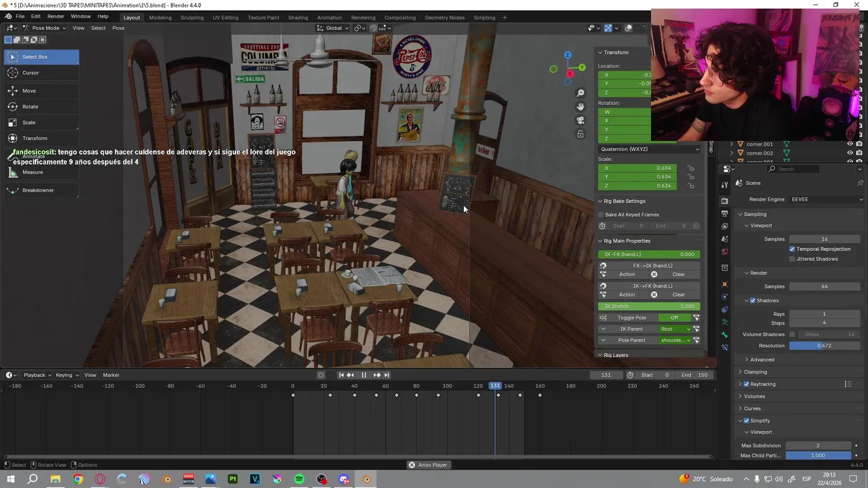
Task: Choose the Transform tool
Action: point(41,138)
